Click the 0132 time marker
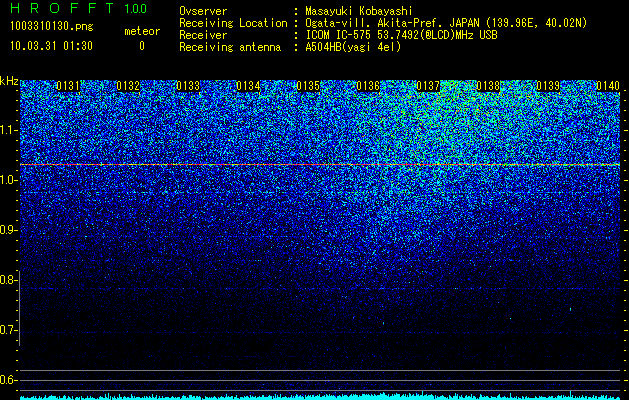The width and height of the screenshot is (629, 400). point(128,86)
